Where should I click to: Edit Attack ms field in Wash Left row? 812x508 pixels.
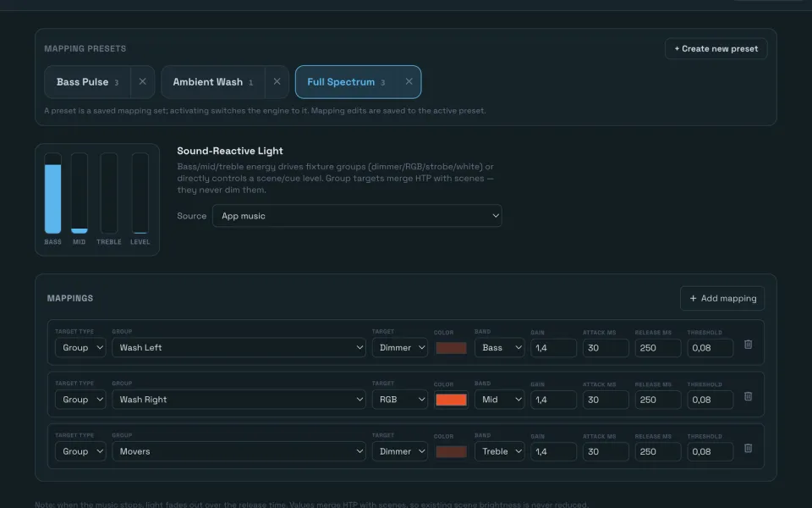tap(606, 348)
